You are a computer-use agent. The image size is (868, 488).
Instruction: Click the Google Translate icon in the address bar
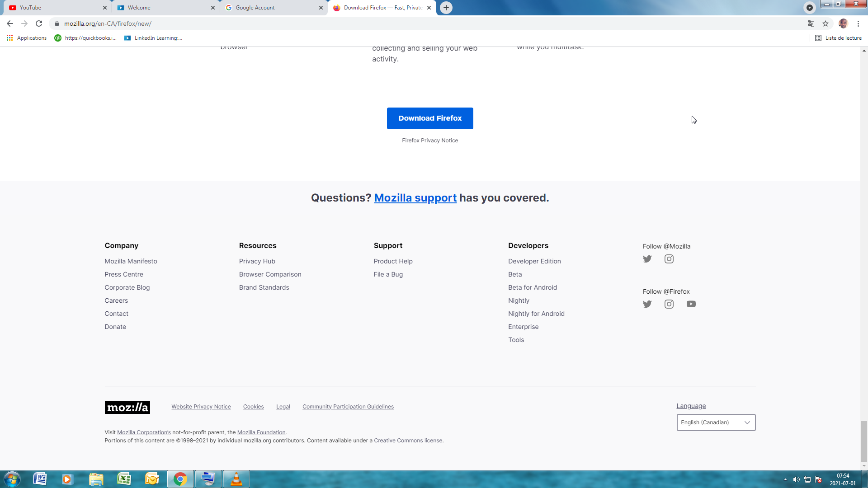coord(811,23)
